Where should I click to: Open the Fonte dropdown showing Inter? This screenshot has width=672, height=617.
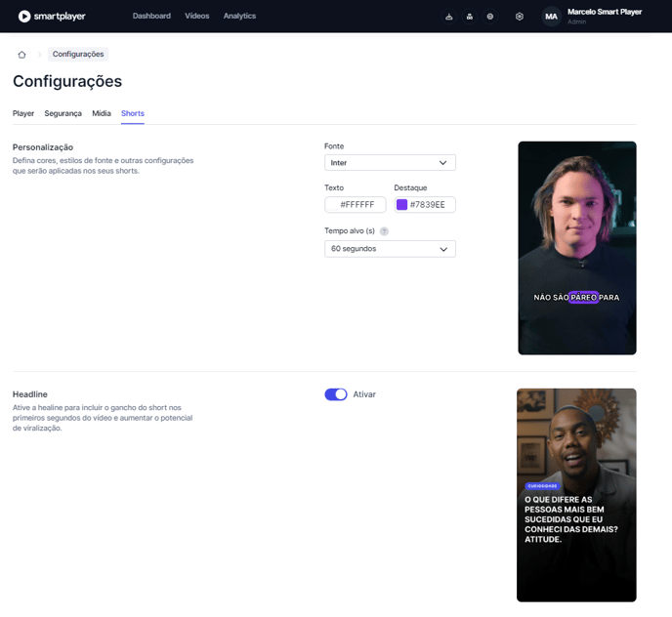coord(390,163)
